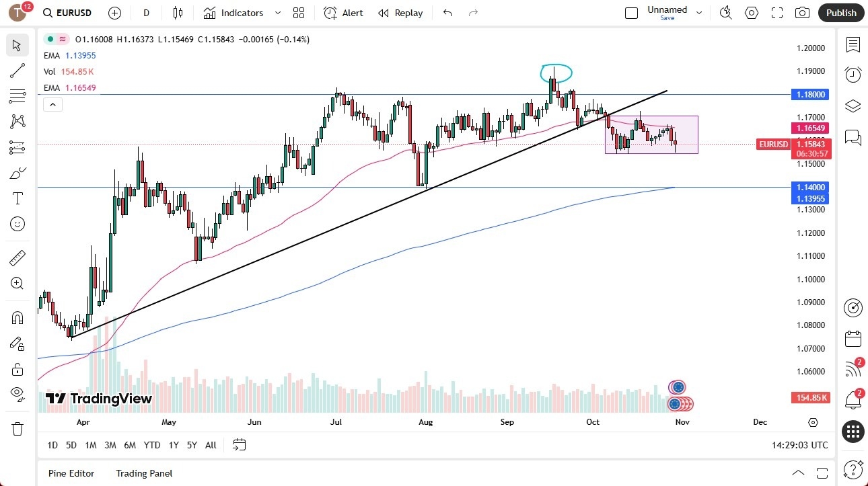Switch to the Trading Panel tab
868x486 pixels.
tap(143, 473)
